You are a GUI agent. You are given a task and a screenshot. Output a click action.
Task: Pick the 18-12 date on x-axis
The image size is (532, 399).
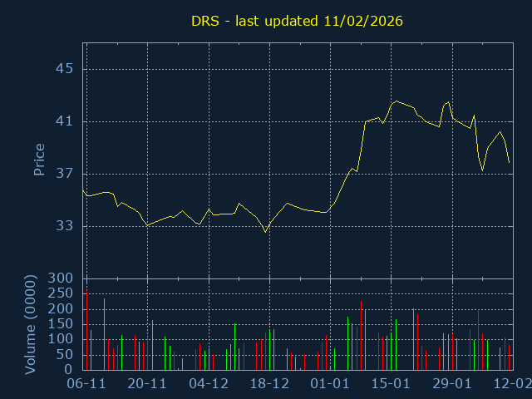[269, 384]
